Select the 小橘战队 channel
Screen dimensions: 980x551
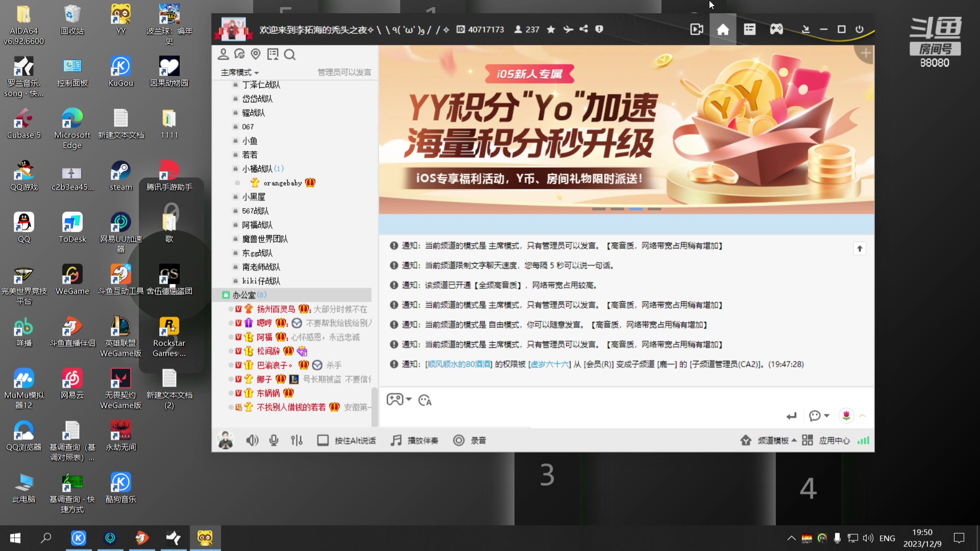[x=258, y=168]
